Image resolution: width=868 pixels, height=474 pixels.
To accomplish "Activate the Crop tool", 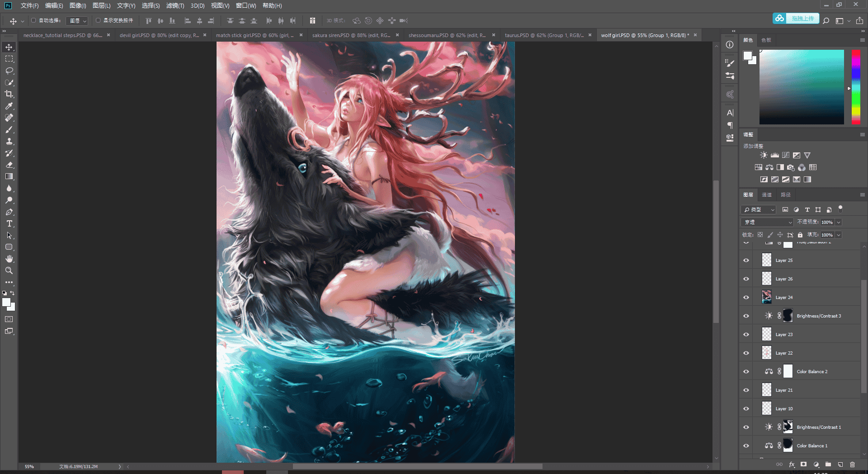I will pyautogui.click(x=9, y=94).
